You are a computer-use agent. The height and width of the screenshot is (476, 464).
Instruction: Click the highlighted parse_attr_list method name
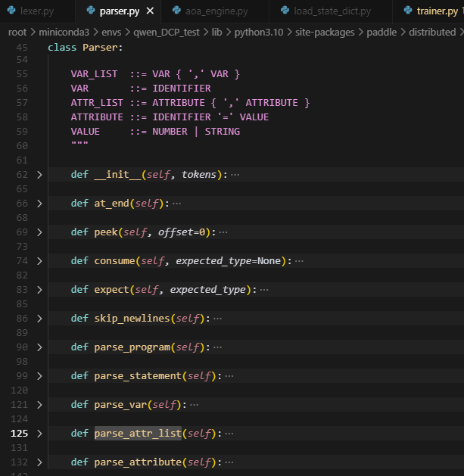138,434
